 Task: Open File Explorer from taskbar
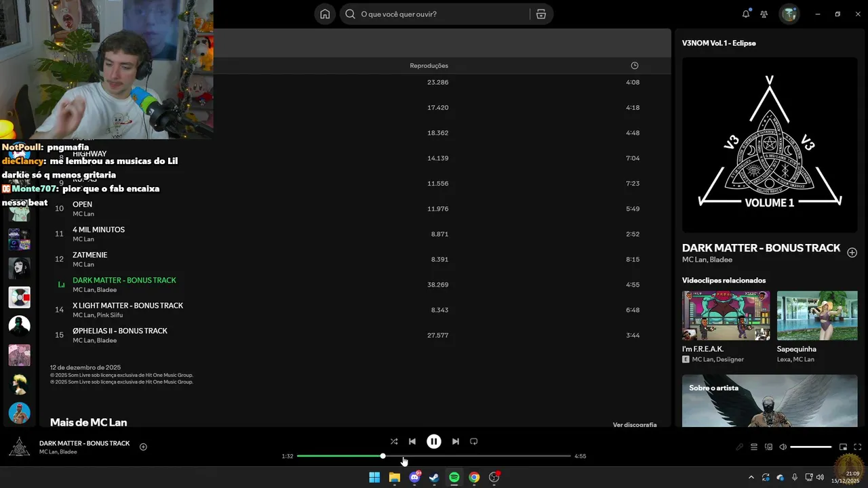(394, 477)
